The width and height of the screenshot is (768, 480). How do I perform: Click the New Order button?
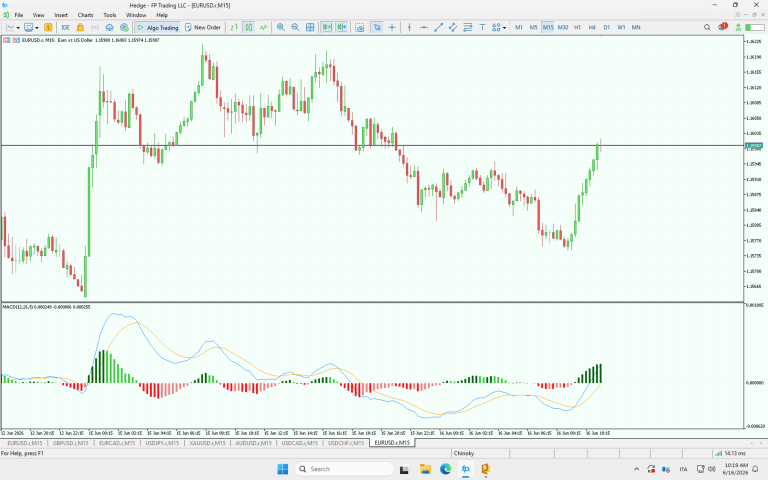tap(203, 27)
